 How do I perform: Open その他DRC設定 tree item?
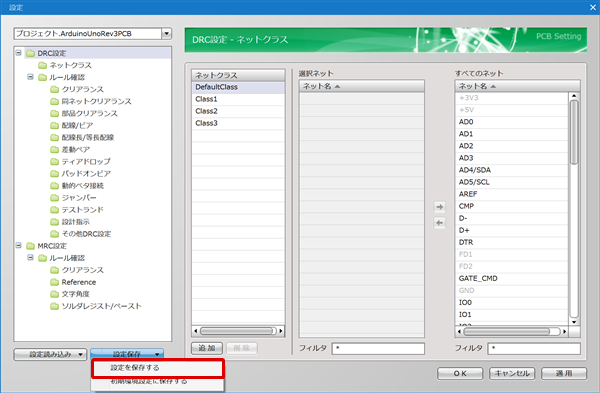click(x=86, y=234)
